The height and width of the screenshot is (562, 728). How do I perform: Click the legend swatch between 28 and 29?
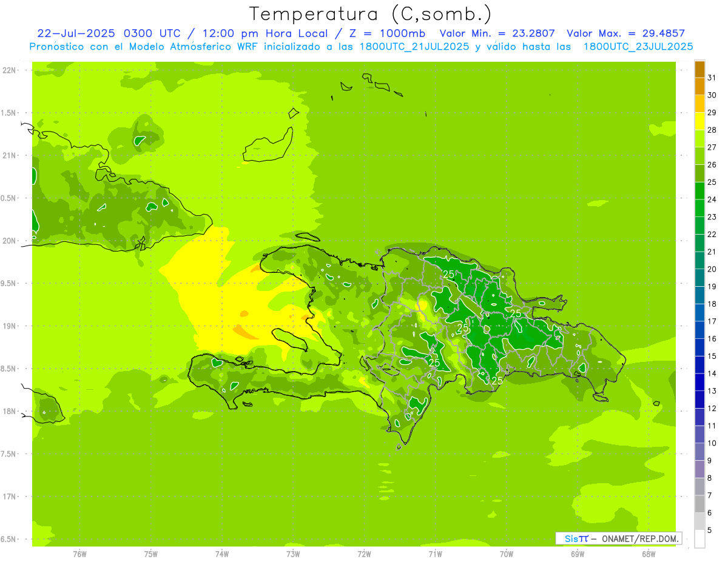(x=699, y=121)
